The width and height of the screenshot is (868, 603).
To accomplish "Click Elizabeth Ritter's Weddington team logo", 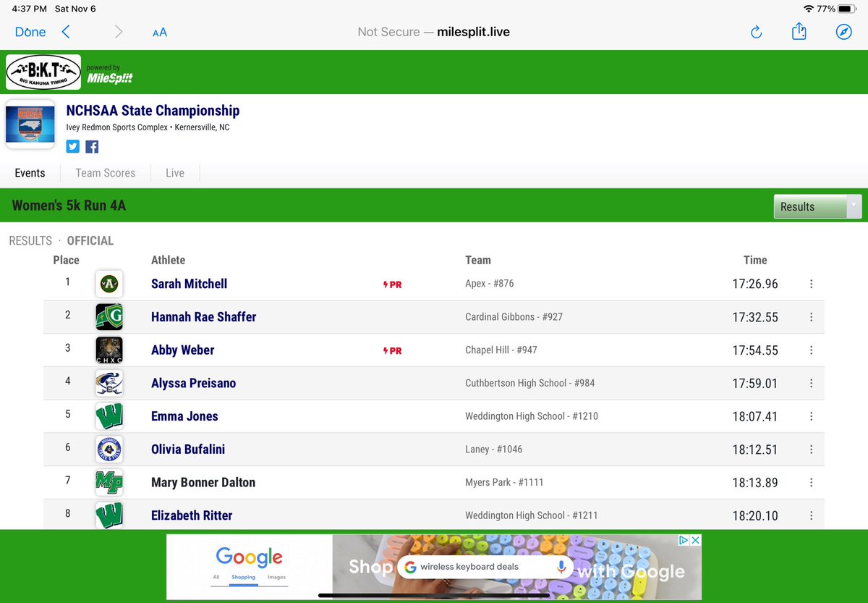I will coord(109,515).
